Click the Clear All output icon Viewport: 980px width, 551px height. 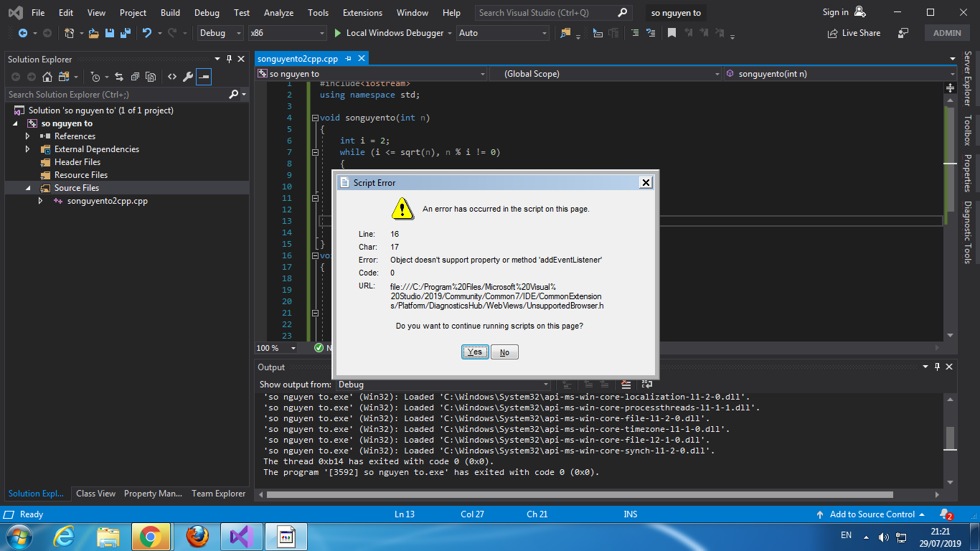(626, 385)
